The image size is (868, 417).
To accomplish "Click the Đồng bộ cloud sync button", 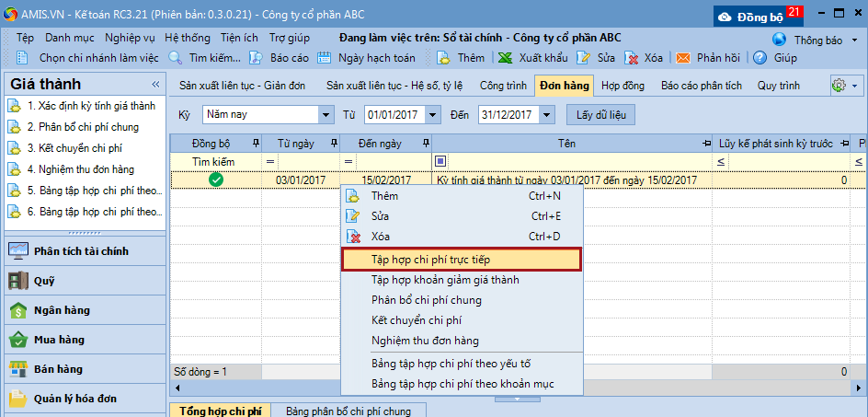I will 757,16.
